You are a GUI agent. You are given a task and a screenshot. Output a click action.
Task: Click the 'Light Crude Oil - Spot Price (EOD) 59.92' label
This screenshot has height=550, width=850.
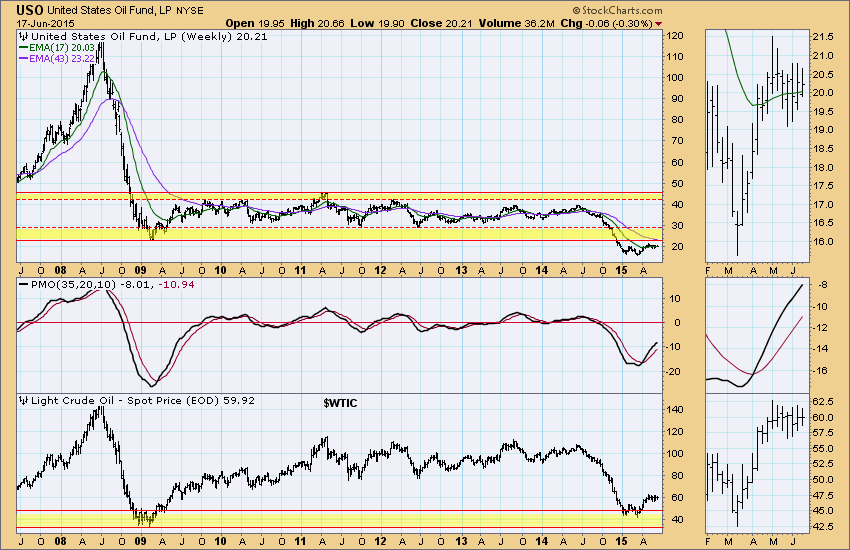(x=143, y=400)
